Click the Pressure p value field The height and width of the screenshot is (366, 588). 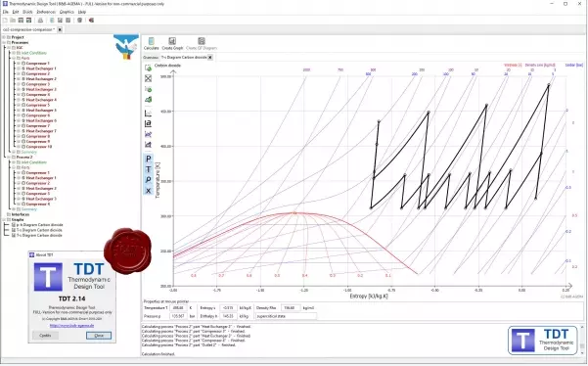click(178, 316)
